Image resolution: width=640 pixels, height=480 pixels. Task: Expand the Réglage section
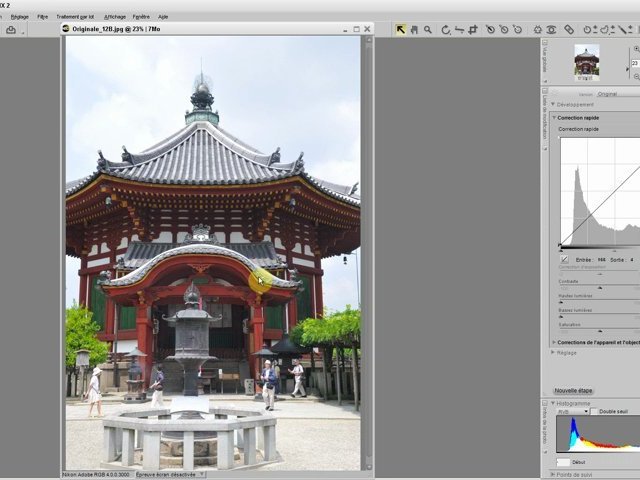pos(554,352)
